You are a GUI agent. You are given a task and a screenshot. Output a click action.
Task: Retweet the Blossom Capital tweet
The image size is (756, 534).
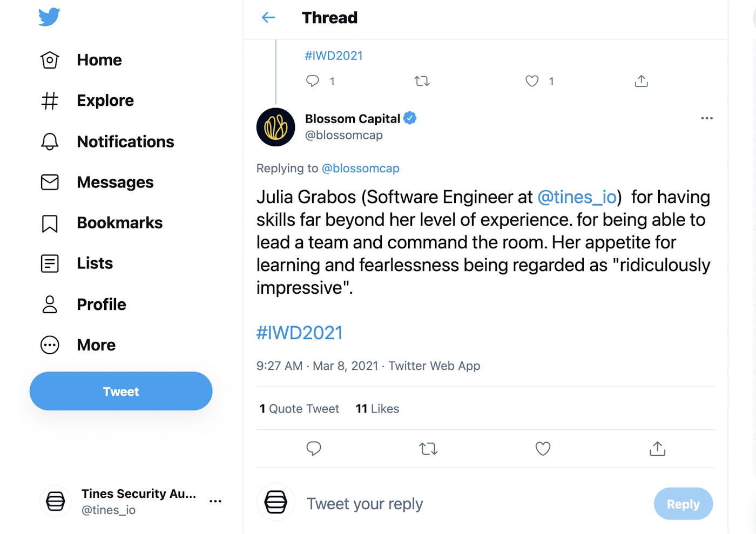click(x=428, y=449)
